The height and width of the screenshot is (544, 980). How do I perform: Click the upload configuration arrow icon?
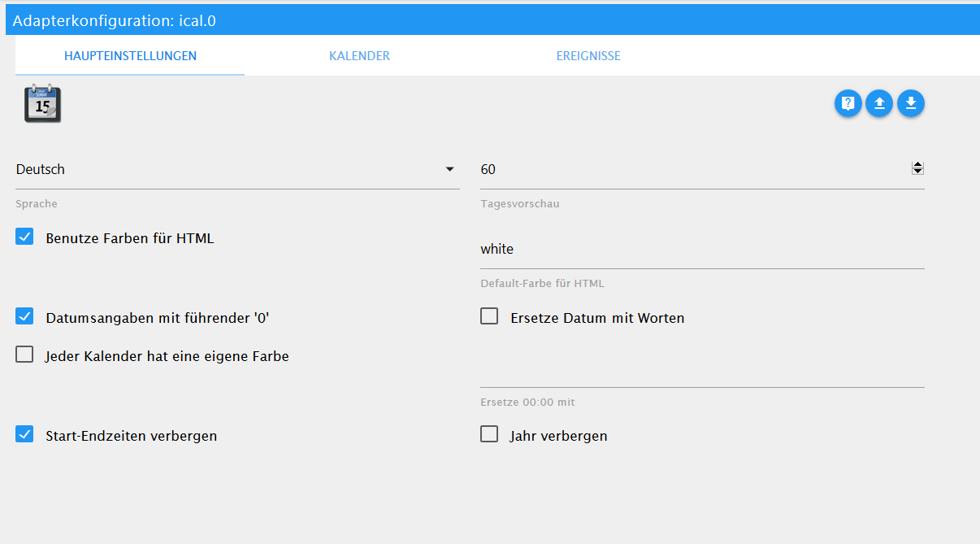coord(879,103)
